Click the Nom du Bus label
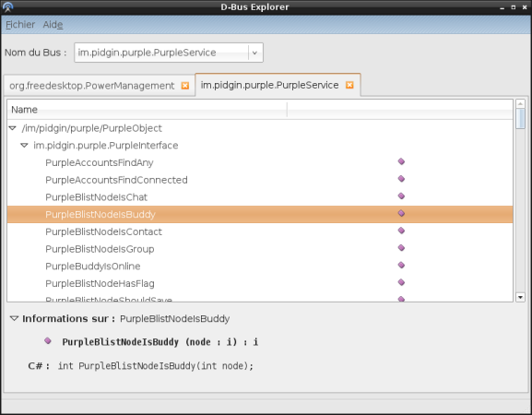 tap(35, 53)
